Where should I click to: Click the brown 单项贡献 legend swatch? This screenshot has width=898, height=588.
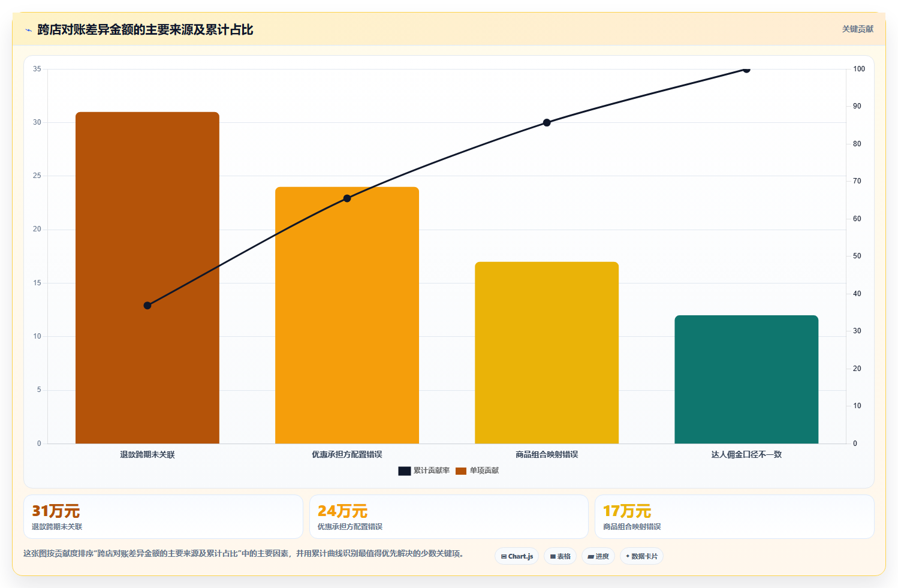(461, 471)
